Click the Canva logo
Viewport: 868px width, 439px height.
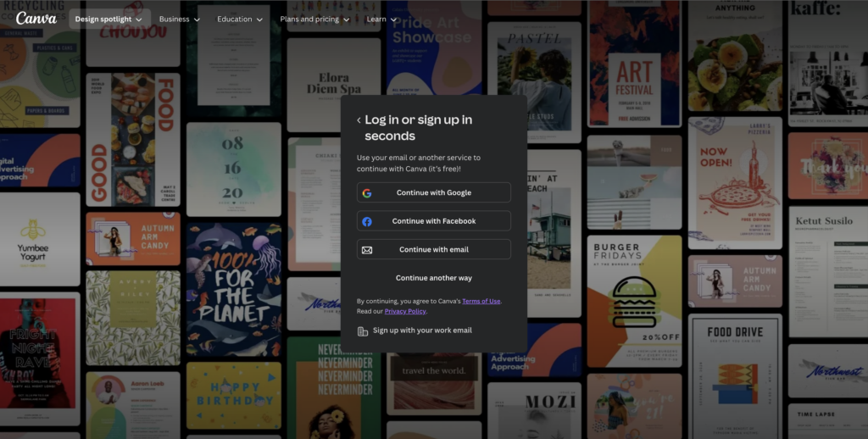coord(36,19)
